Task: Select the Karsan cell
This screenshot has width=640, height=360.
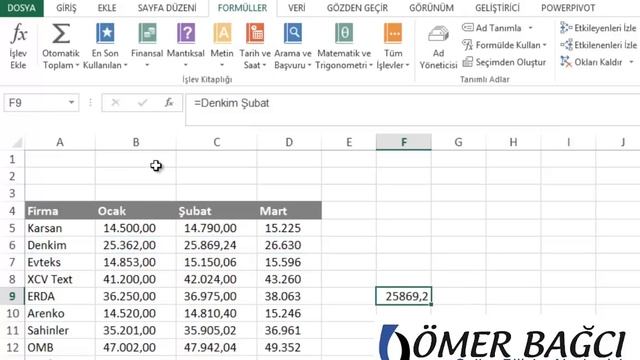Action: (60, 228)
